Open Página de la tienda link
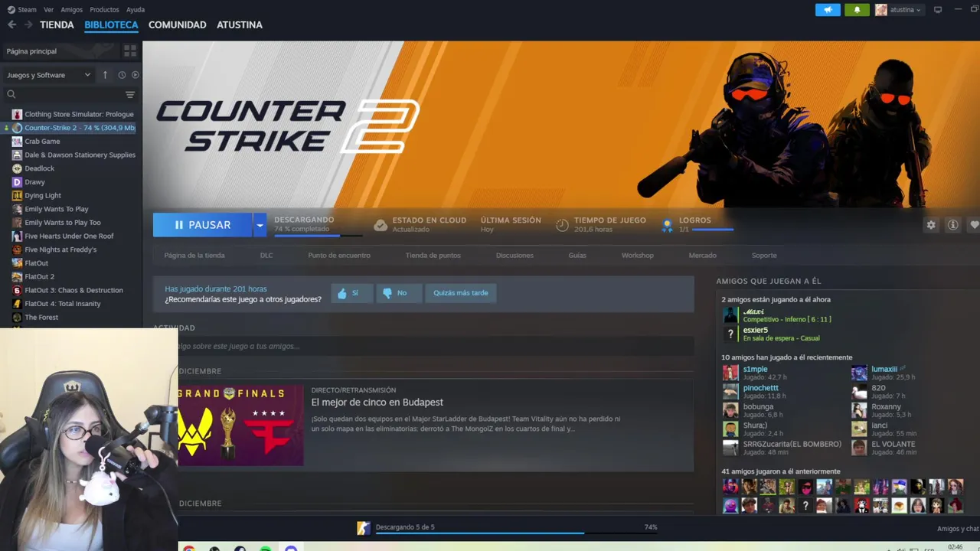Viewport: 980px width, 551px height. [194, 255]
